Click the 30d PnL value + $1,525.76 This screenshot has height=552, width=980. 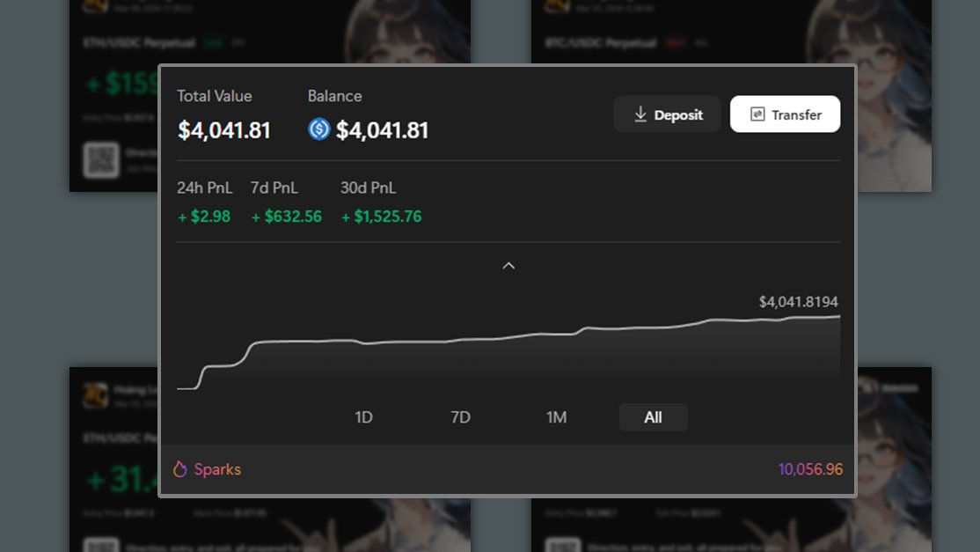pos(381,217)
